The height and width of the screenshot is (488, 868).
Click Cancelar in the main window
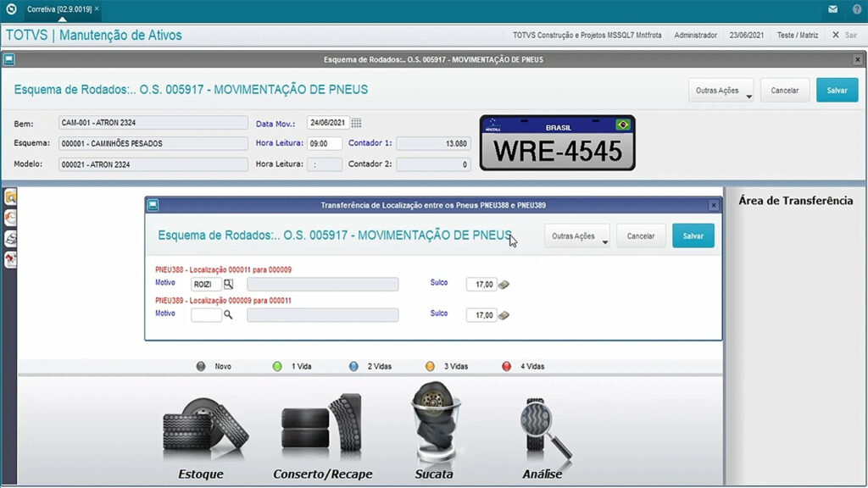[x=785, y=90]
